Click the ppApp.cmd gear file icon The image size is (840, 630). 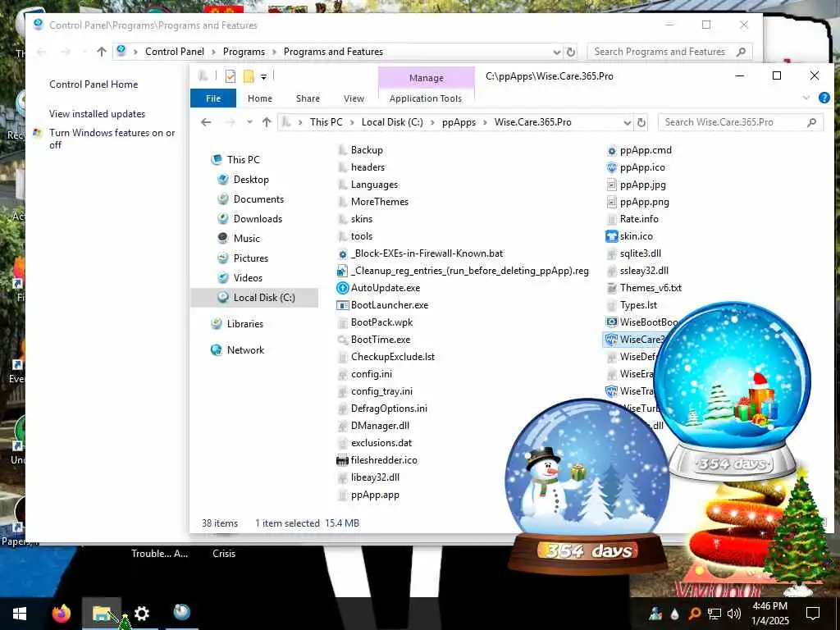tap(611, 151)
